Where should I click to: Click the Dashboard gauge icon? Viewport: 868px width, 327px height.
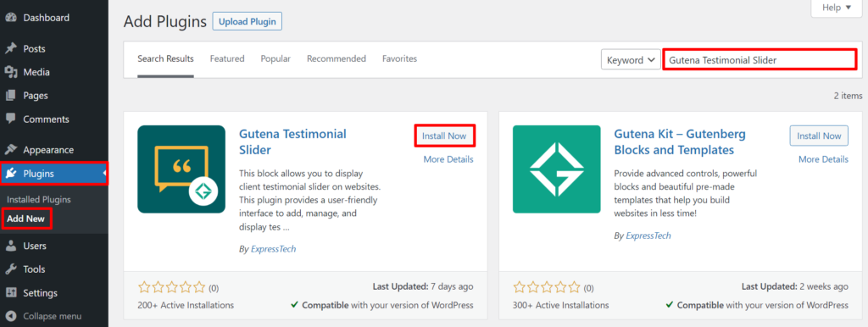point(10,18)
